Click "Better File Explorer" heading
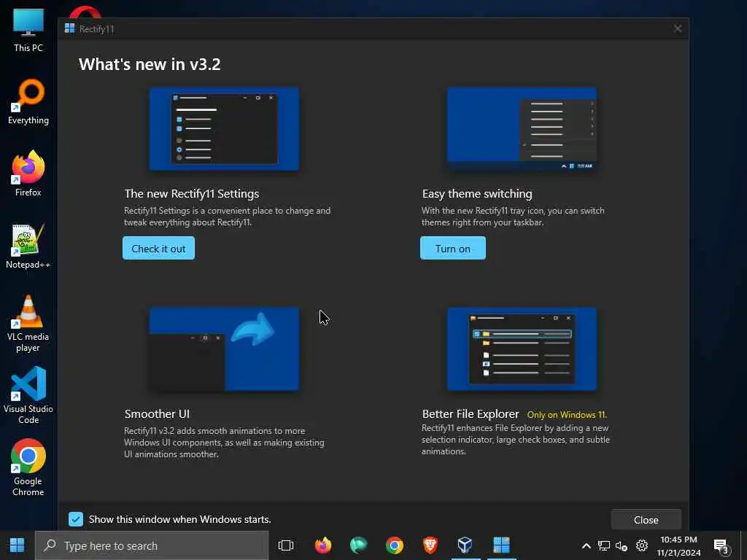Image resolution: width=747 pixels, height=560 pixels. tap(471, 414)
